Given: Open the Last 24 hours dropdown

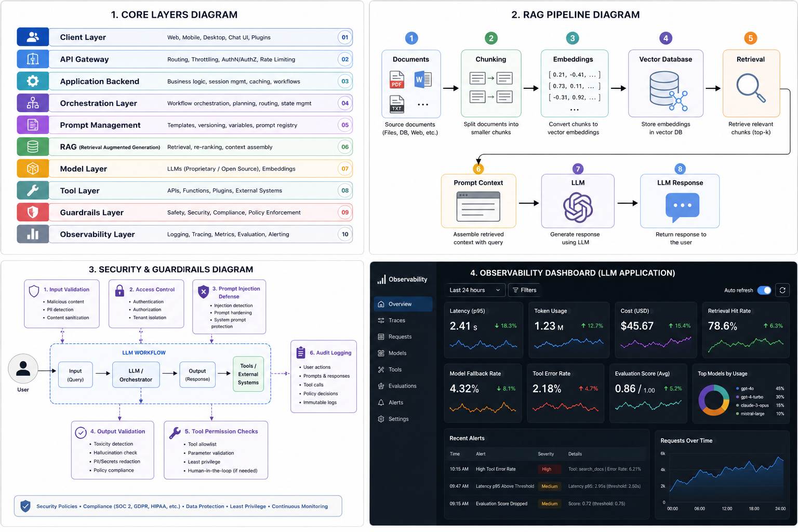Looking at the screenshot, I should tap(475, 290).
